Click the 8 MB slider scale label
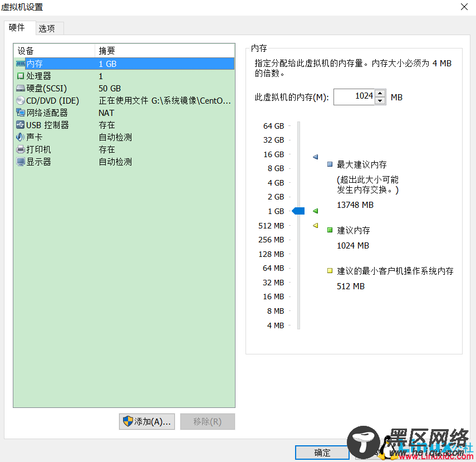Viewport: 476px width, 462px height. 276,311
